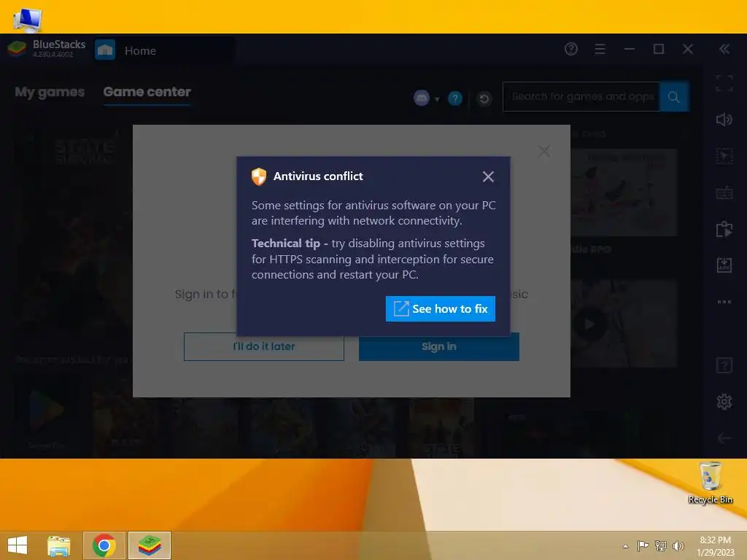Collapse the sidebar with double chevron
This screenshot has width=747, height=560.
(x=724, y=49)
